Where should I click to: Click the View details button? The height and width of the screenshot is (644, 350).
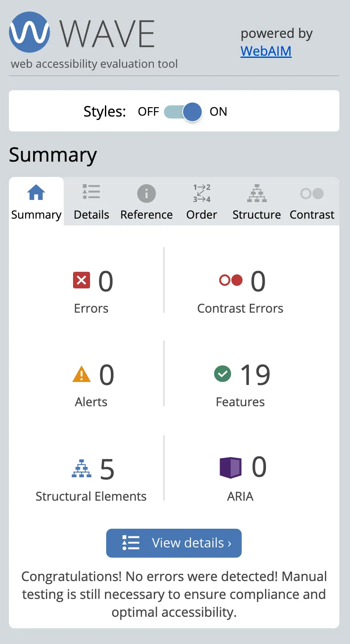[174, 543]
